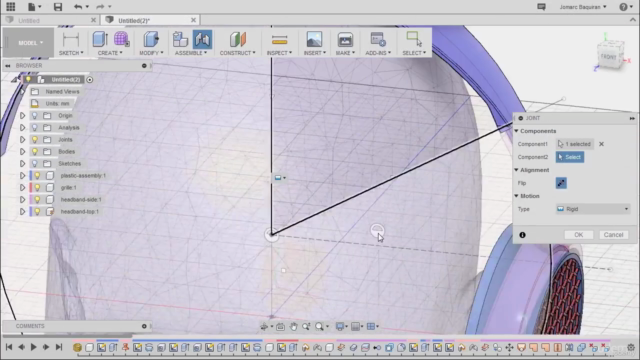The image size is (640, 360).
Task: Select the highlighted Joint tool icon
Action: tap(202, 40)
